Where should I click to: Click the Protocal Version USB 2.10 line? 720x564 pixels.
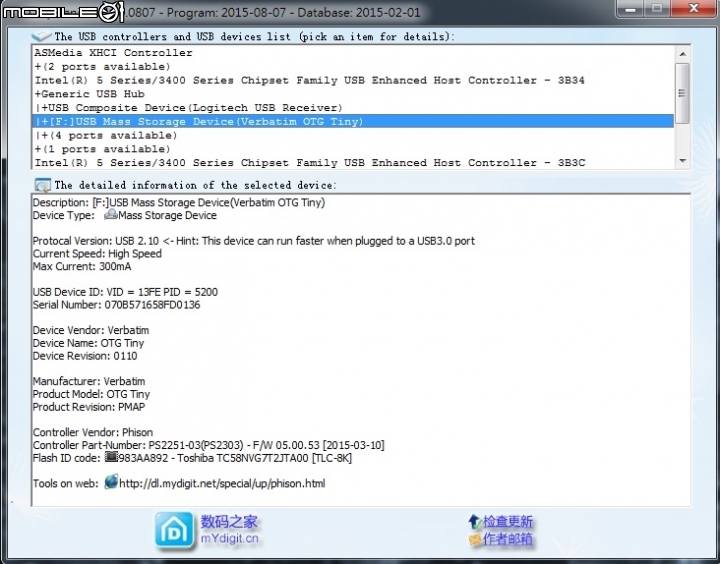253,241
